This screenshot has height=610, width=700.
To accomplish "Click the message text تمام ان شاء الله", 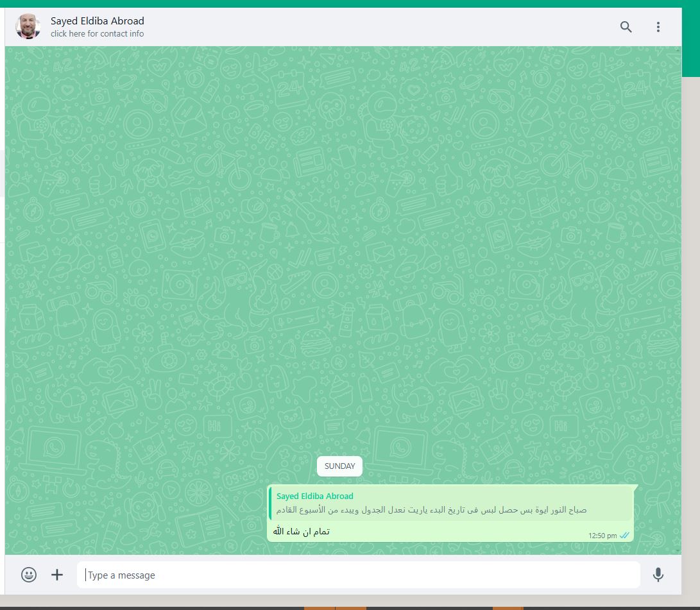I will pyautogui.click(x=302, y=532).
